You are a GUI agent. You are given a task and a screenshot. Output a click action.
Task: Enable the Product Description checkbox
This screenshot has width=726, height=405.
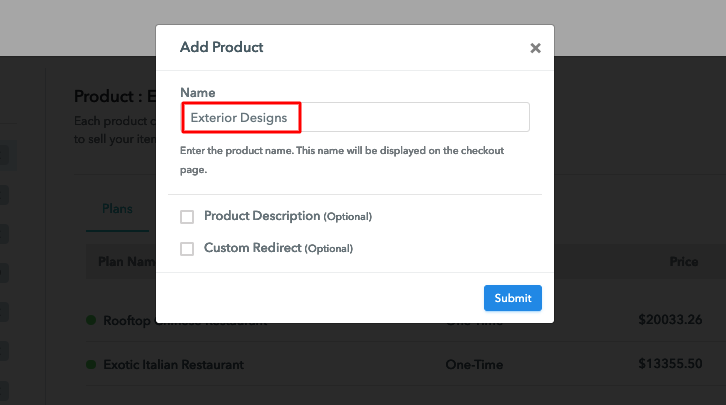(x=187, y=217)
